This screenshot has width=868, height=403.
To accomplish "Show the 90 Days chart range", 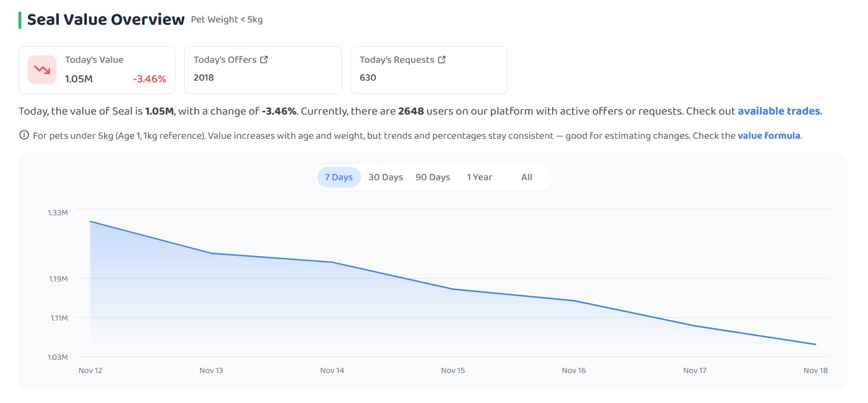I will 433,177.
